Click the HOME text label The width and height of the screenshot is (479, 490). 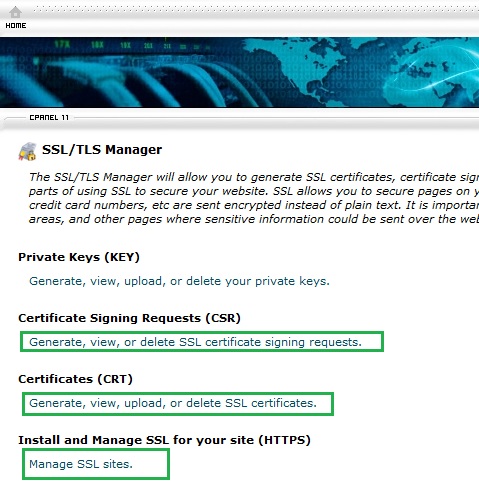pyautogui.click(x=16, y=25)
